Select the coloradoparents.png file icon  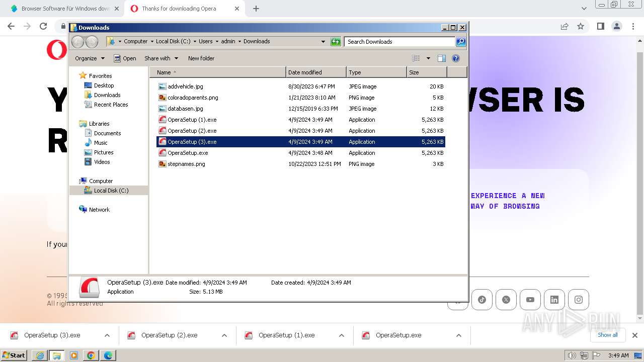(x=162, y=98)
